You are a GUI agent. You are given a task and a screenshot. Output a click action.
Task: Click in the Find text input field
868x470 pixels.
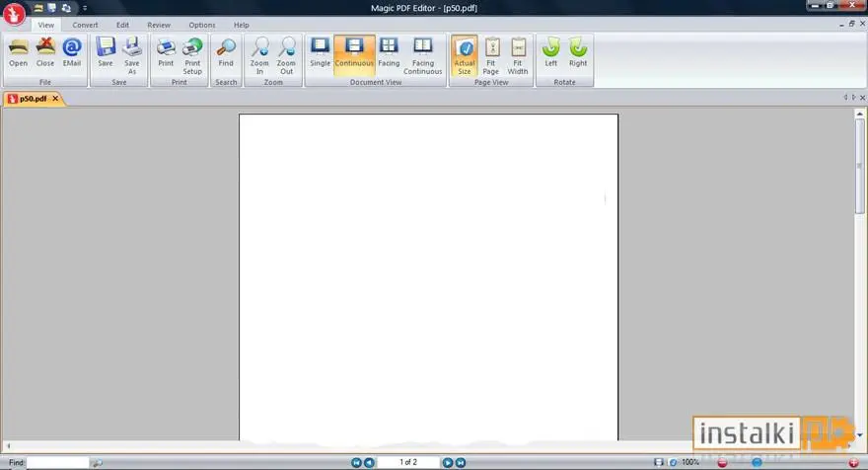[x=57, y=463]
